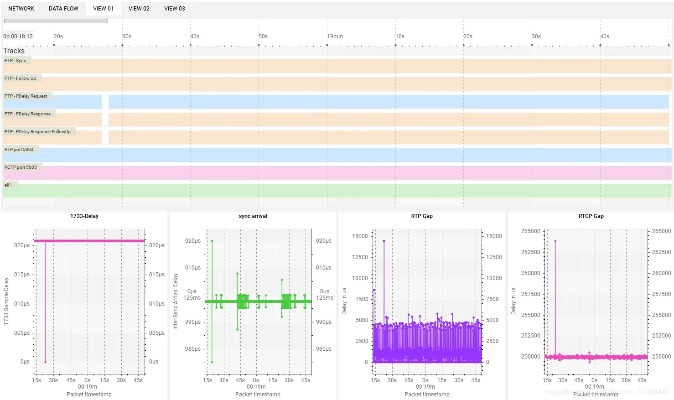
Task: Click the PTP-PDelay Request track label
Action: point(26,96)
